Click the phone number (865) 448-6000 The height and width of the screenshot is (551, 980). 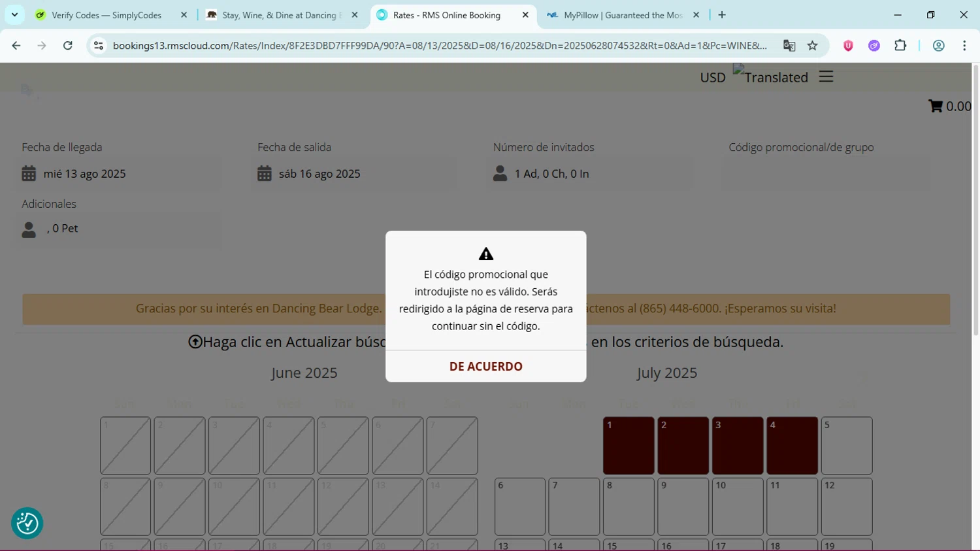[x=679, y=309]
